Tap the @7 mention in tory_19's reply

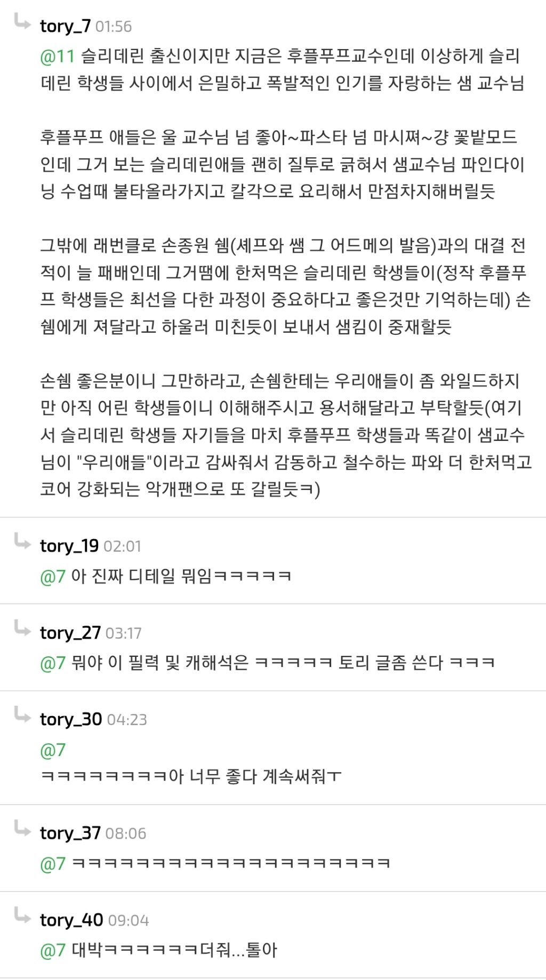point(53,576)
